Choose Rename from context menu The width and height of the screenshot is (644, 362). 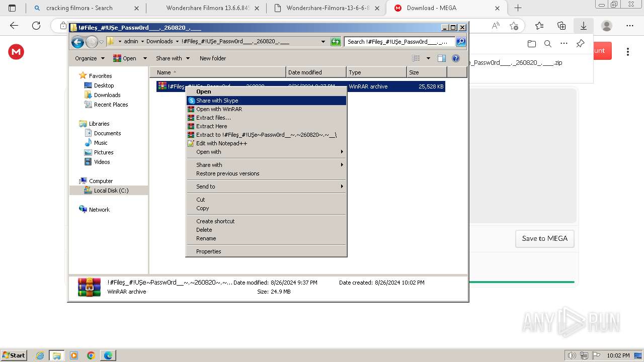pyautogui.click(x=266, y=238)
